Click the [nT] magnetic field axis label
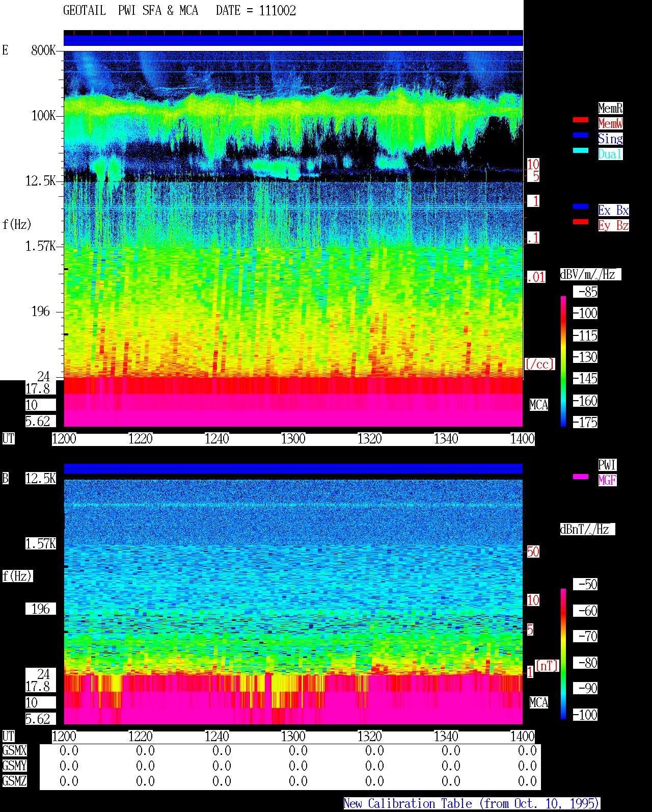Viewport: 652px width, 812px height. pyautogui.click(x=547, y=666)
